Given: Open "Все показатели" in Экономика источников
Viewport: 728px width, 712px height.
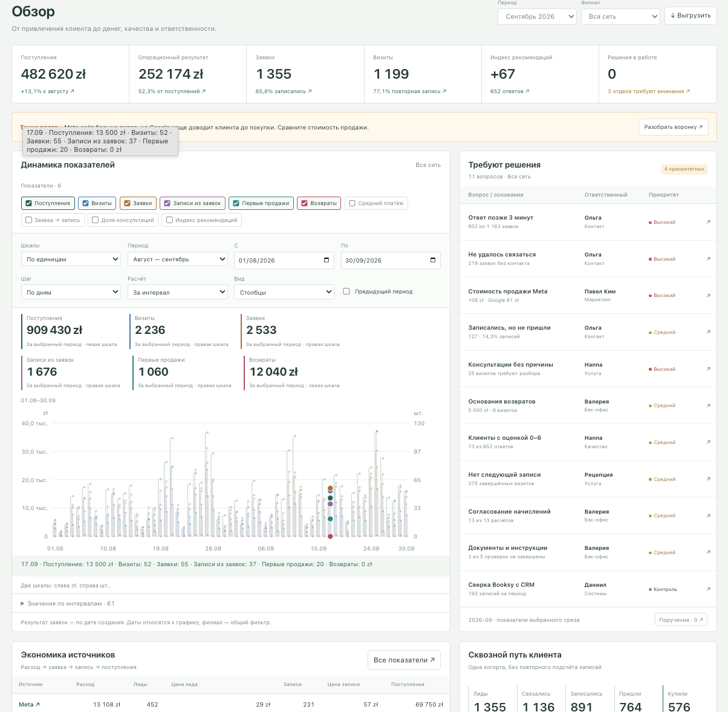Looking at the screenshot, I should [404, 660].
